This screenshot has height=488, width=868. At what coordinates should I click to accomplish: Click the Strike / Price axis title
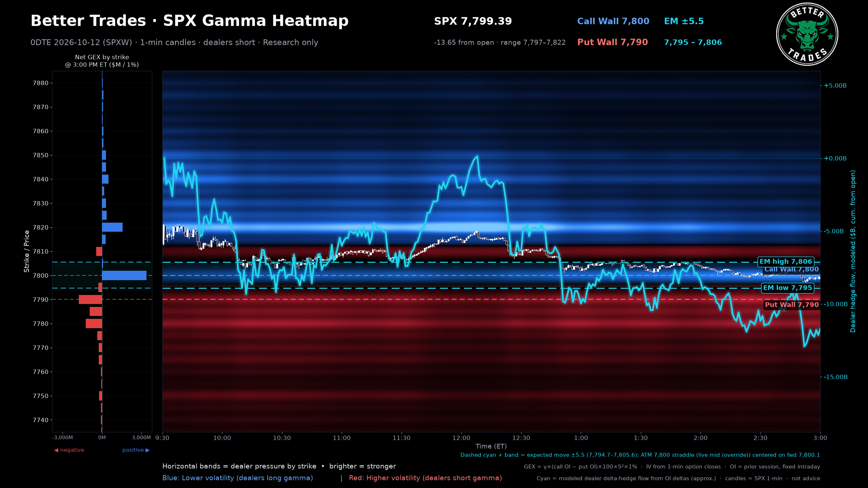coord(27,251)
